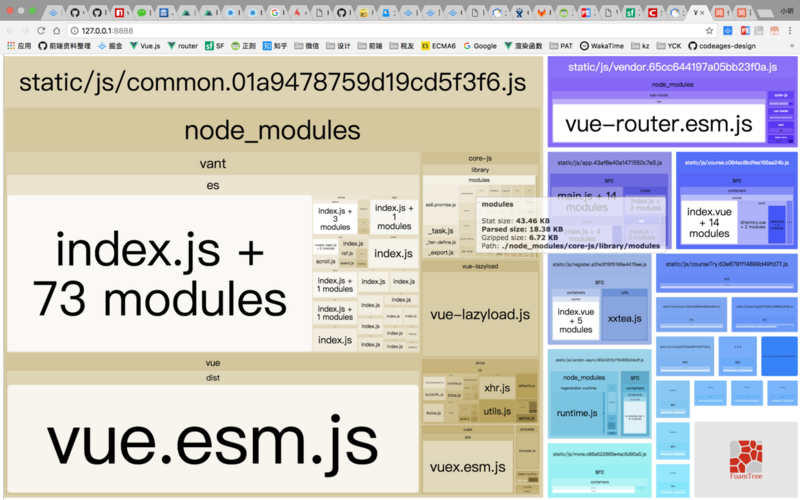
Task: Expand the PAT bookmark folder
Action: click(561, 46)
